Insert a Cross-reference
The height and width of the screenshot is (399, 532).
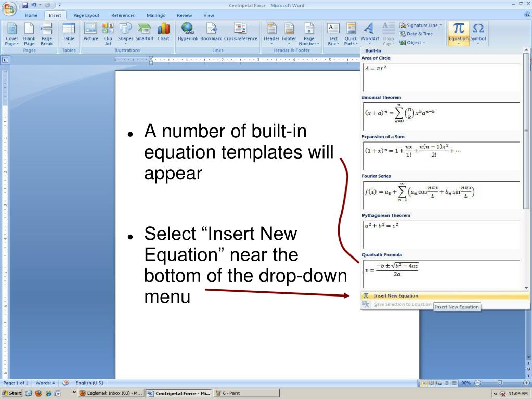click(241, 33)
